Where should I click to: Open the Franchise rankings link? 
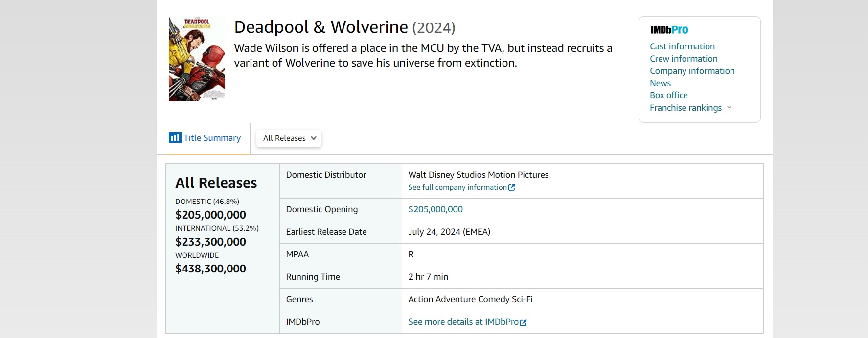click(685, 108)
